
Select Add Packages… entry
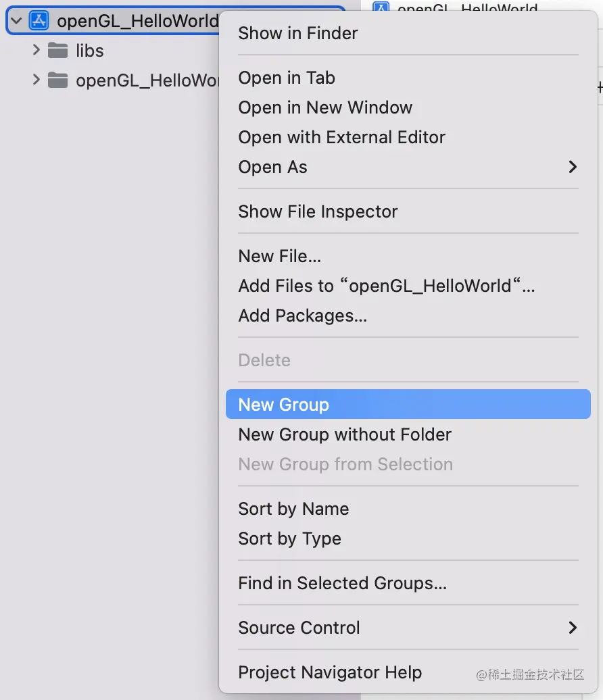click(408, 316)
